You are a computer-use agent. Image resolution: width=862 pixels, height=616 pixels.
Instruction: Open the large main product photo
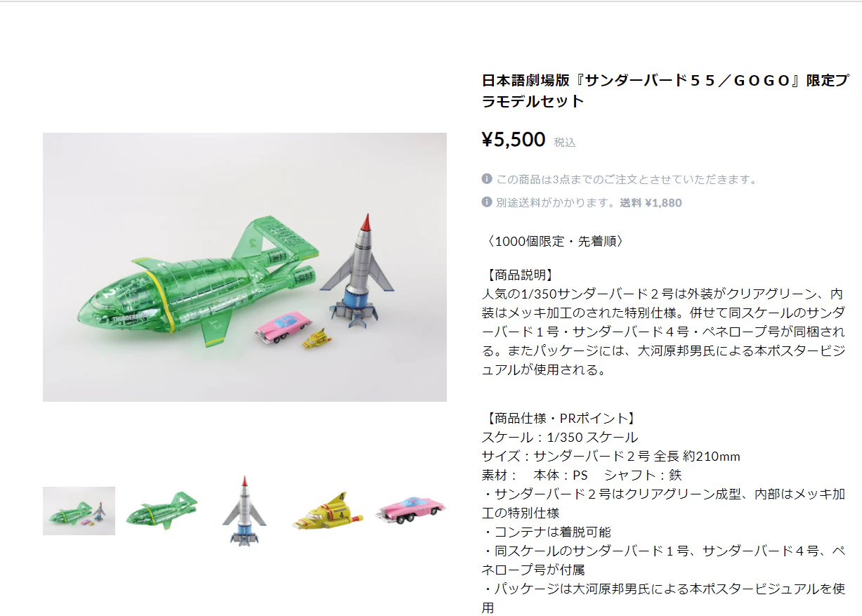[x=244, y=267]
